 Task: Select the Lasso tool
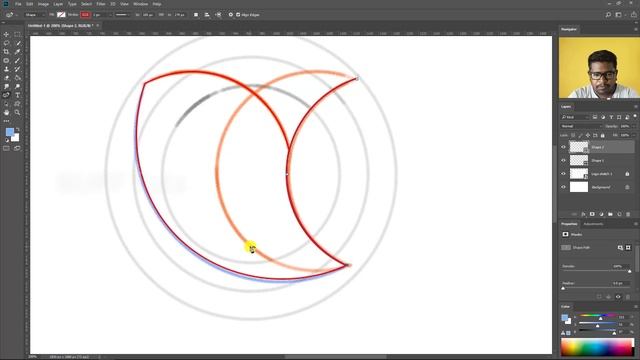(x=6, y=43)
